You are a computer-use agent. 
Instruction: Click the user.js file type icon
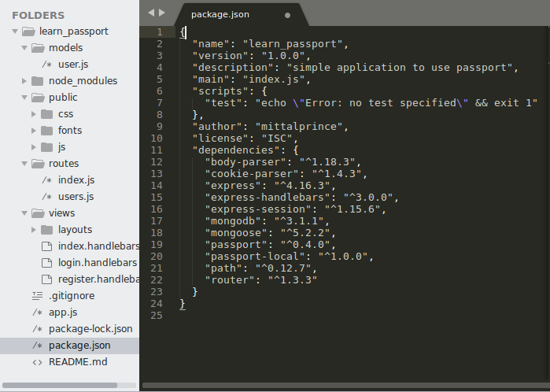pyautogui.click(x=47, y=65)
